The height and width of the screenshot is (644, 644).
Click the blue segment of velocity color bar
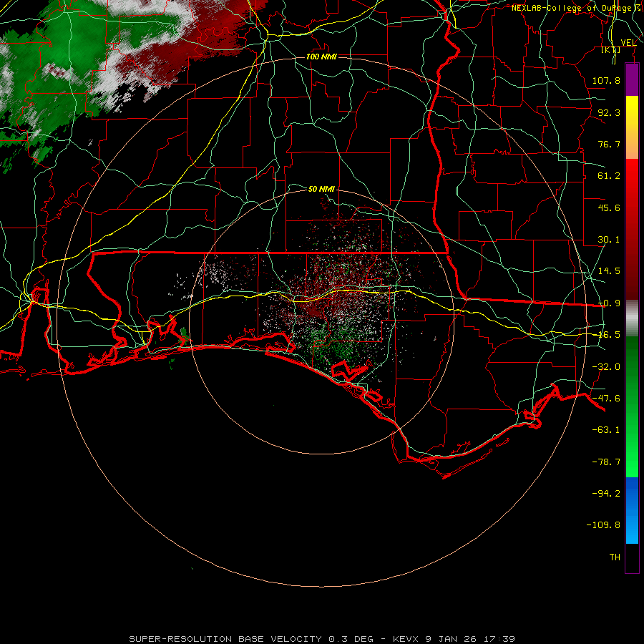[x=632, y=510]
